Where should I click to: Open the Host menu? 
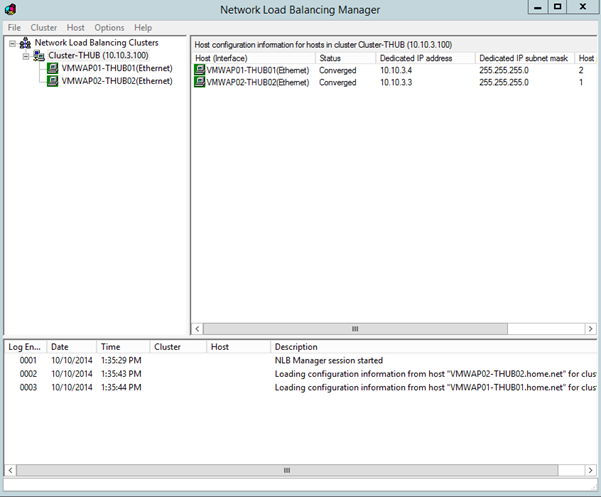pyautogui.click(x=76, y=28)
